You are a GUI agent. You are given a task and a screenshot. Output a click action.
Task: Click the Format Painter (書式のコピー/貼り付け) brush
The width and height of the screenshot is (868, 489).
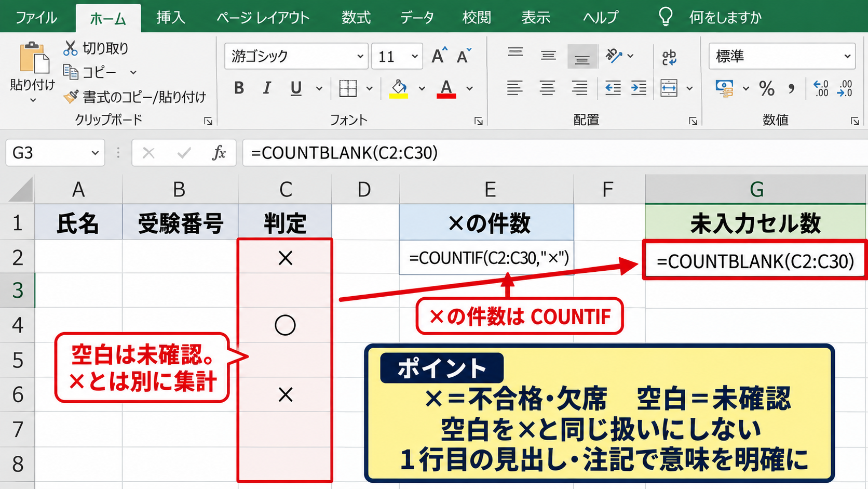71,96
